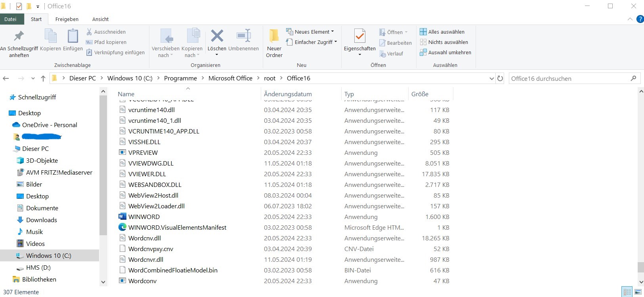The height and width of the screenshot is (297, 644).
Task: Go up one folder level arrow
Action: tap(43, 78)
